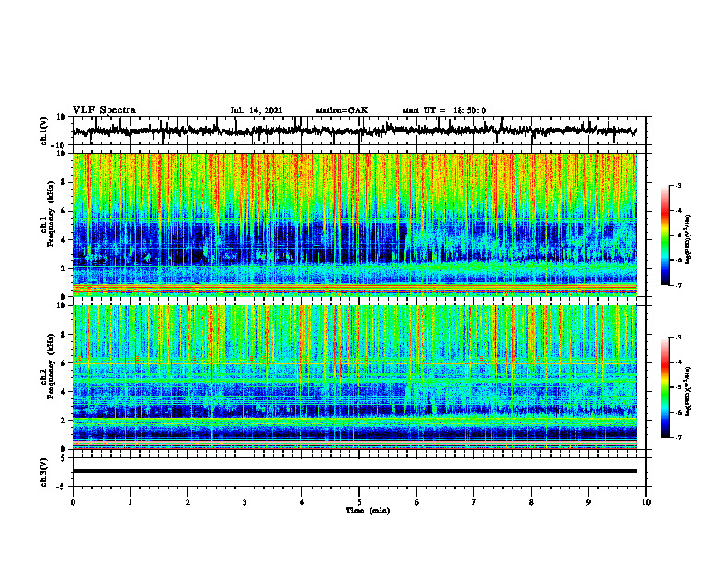
Task: Click the time axis tick label "1"
Action: point(130,502)
